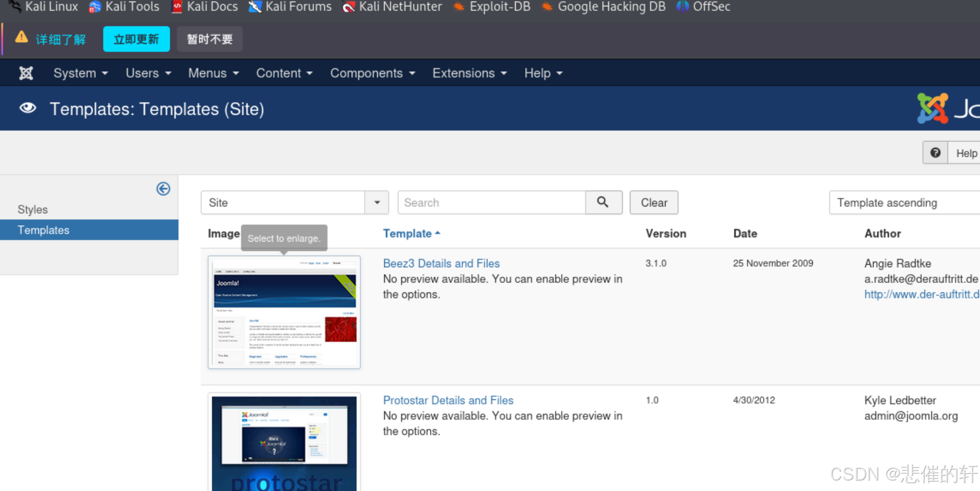Open the Help menu in top bar
This screenshot has width=980, height=491.
tap(543, 73)
